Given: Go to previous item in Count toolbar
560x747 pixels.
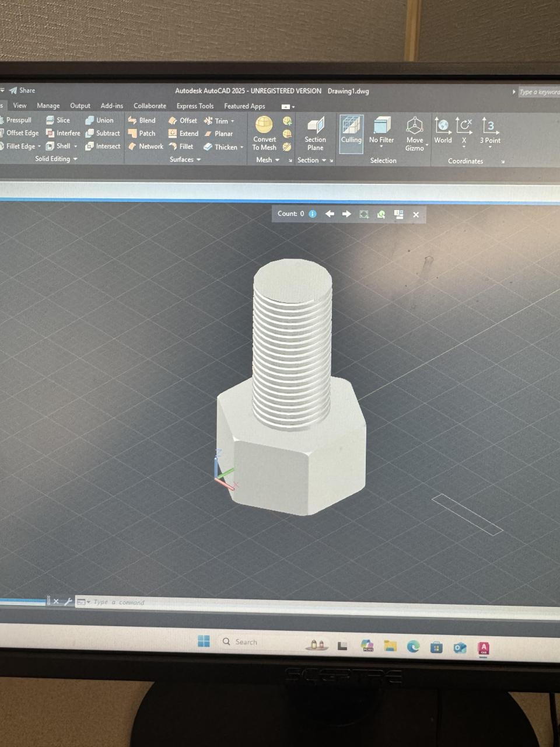Looking at the screenshot, I should pyautogui.click(x=330, y=214).
